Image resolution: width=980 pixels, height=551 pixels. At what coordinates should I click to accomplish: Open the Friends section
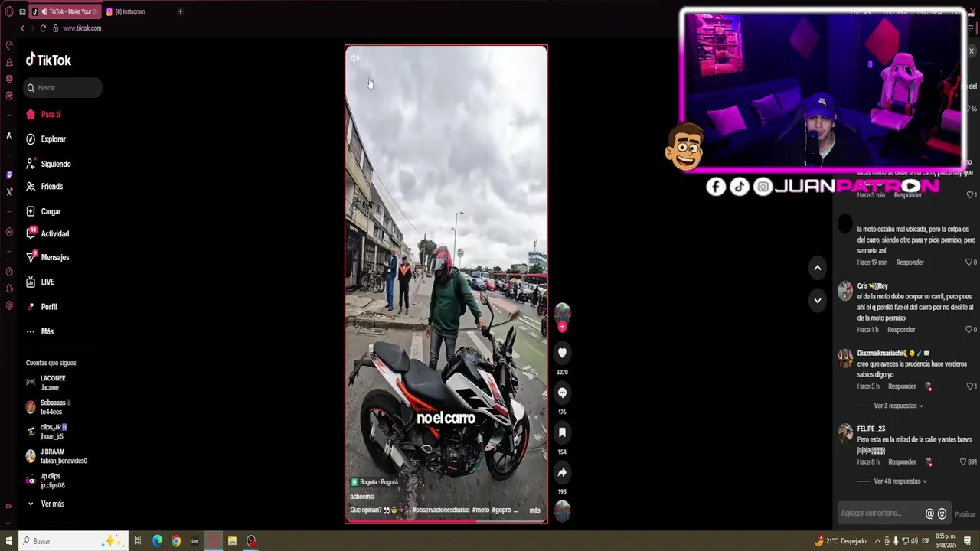[x=44, y=187]
